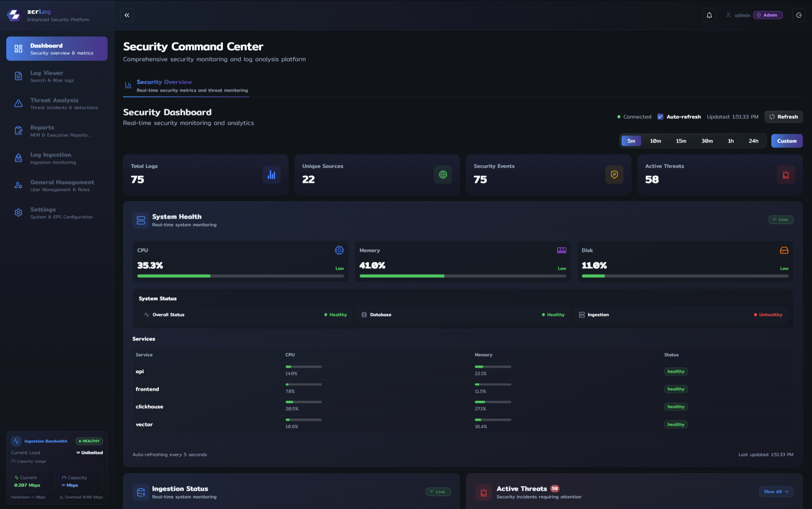Screen dimensions: 812x509
Task: Collapse the sidebar with double-chevron button
Action: [127, 15]
